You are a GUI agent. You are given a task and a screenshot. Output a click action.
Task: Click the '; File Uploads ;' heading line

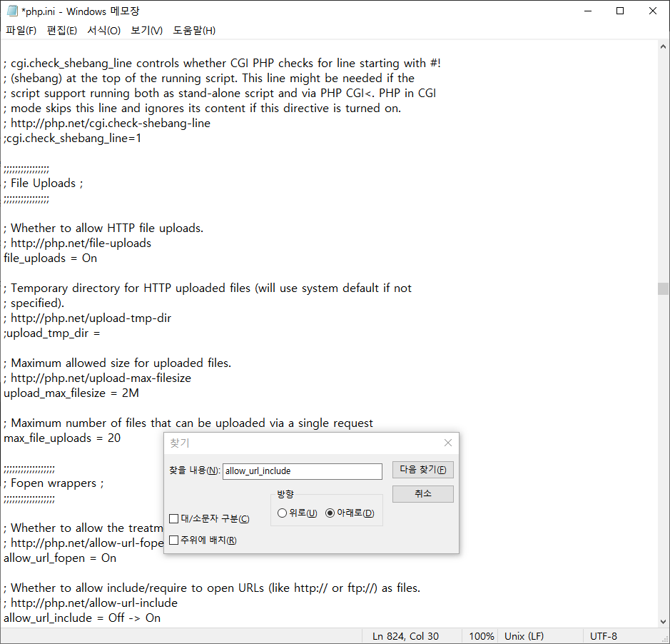point(43,183)
